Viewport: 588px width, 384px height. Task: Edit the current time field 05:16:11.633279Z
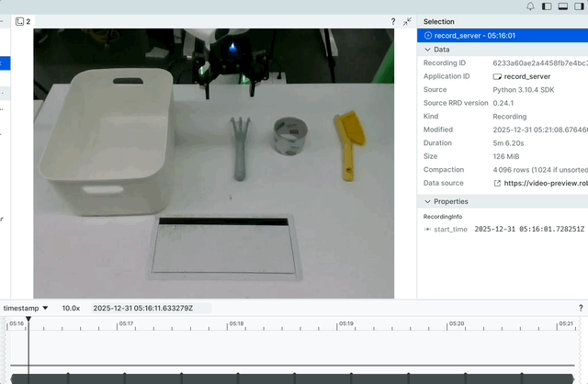151,309
